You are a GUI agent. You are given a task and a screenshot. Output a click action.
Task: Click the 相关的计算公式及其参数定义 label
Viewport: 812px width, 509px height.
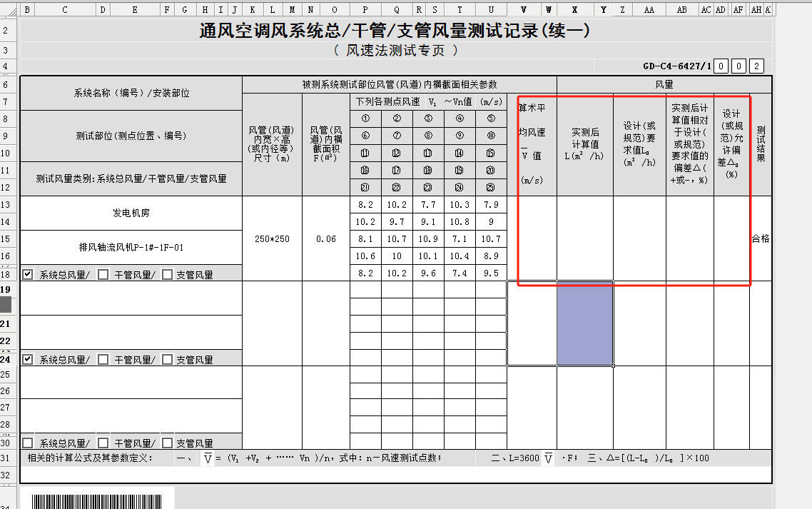coord(90,458)
